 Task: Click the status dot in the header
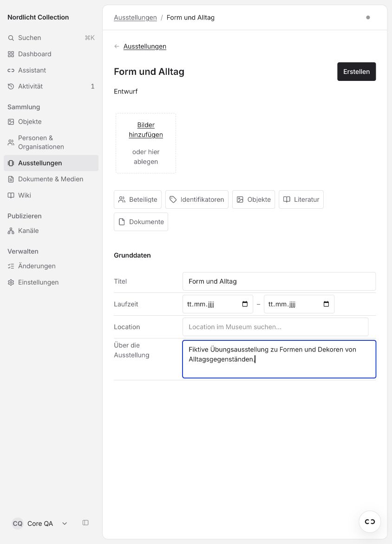(x=368, y=17)
